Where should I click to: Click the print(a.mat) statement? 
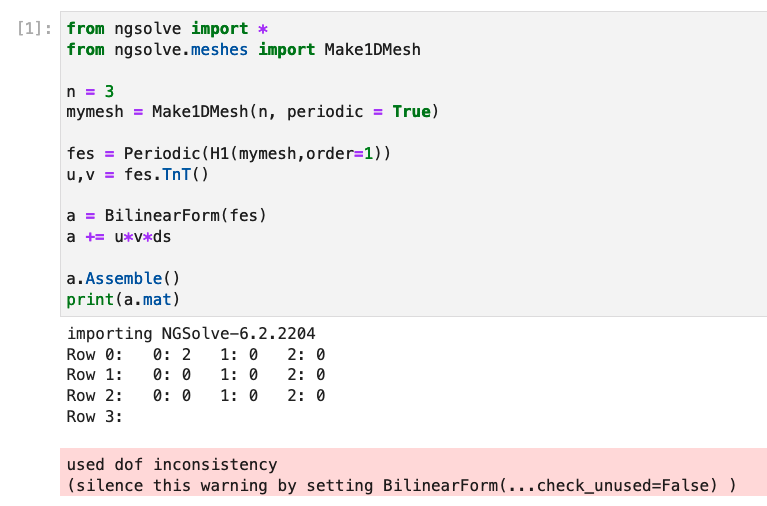(123, 299)
